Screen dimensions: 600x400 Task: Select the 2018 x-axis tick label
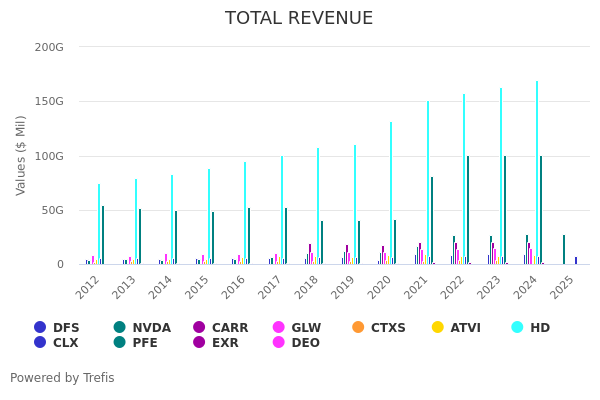pyautogui.click(x=306, y=287)
